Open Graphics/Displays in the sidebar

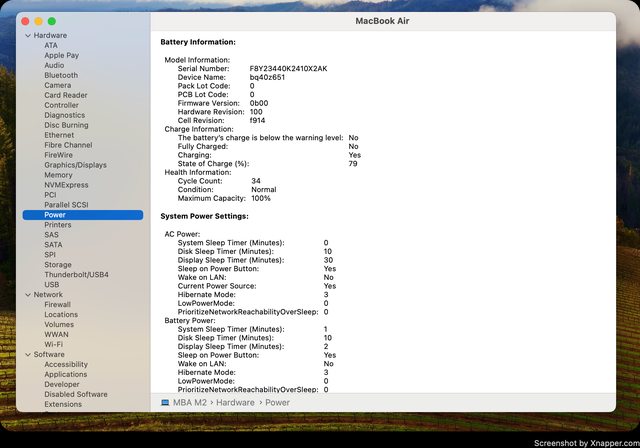(76, 165)
